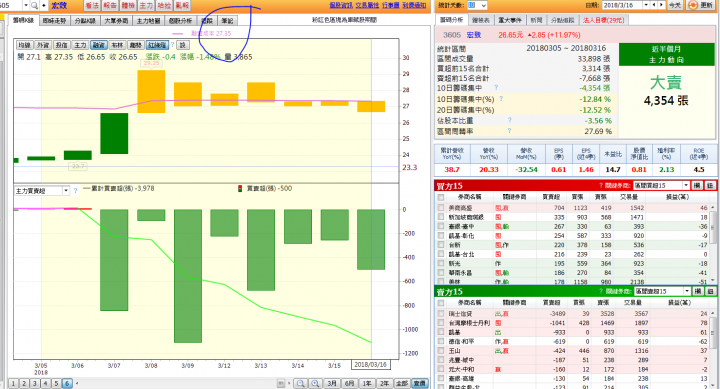Click the 2018/03/16 timeline marker on chart
Screen dimensions: 720x389
click(x=371, y=365)
